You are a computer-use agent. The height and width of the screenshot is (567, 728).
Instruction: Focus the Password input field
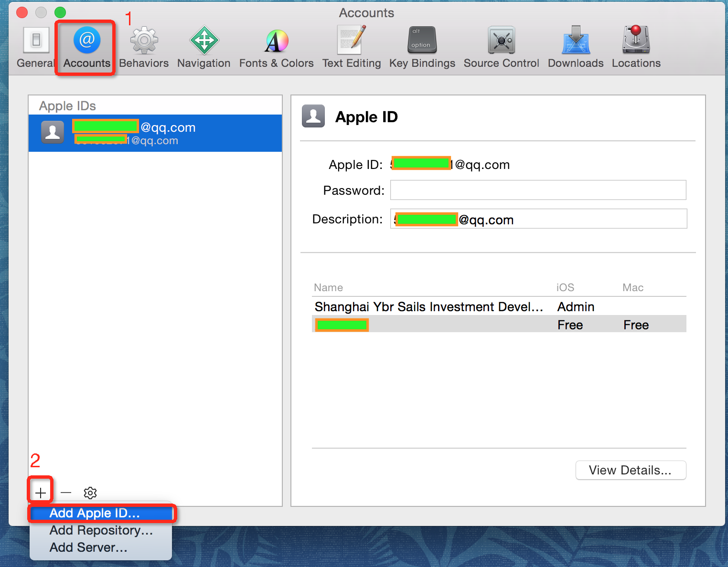pos(538,190)
